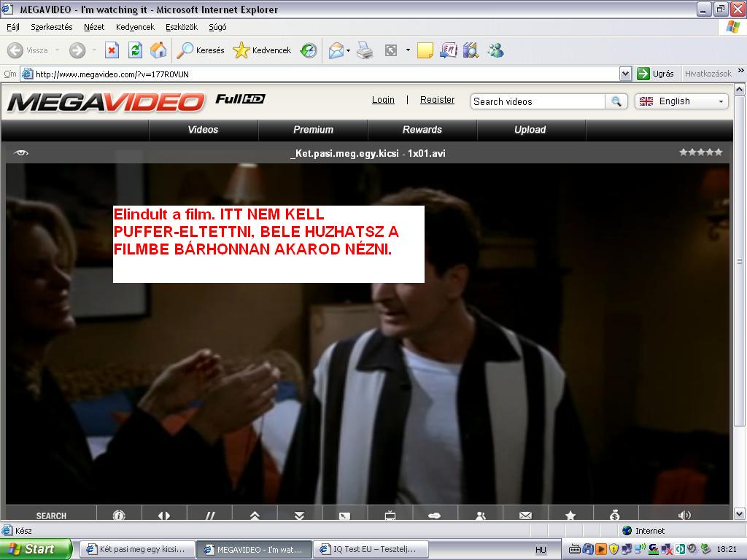The height and width of the screenshot is (560, 747).
Task: Open the Forward button history dropdown
Action: (94, 50)
